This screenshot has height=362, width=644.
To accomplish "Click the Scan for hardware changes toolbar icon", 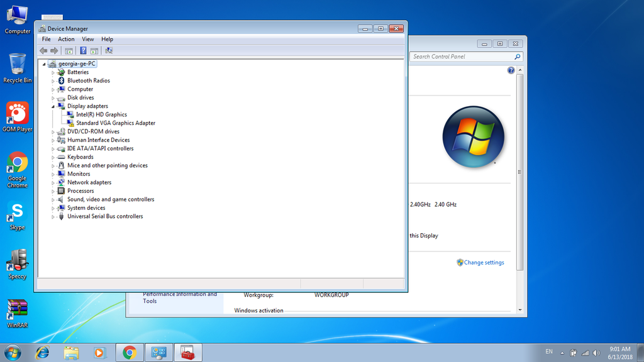I will click(109, 50).
